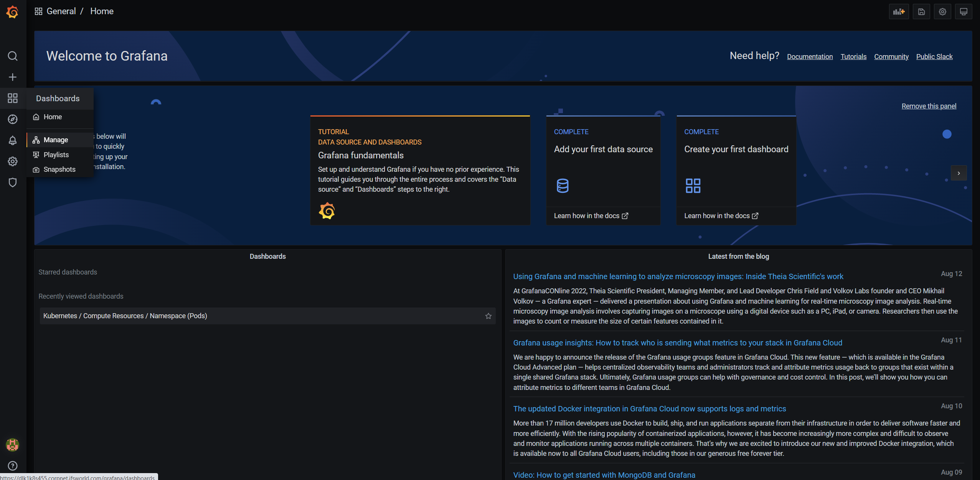Open Kubernetes Compute Resources Namespace (Pods) dashboard
The image size is (980, 480).
pyautogui.click(x=125, y=316)
